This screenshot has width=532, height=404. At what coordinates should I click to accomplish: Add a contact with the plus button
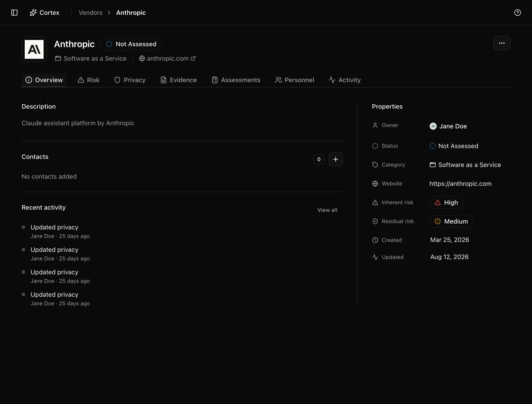[336, 159]
